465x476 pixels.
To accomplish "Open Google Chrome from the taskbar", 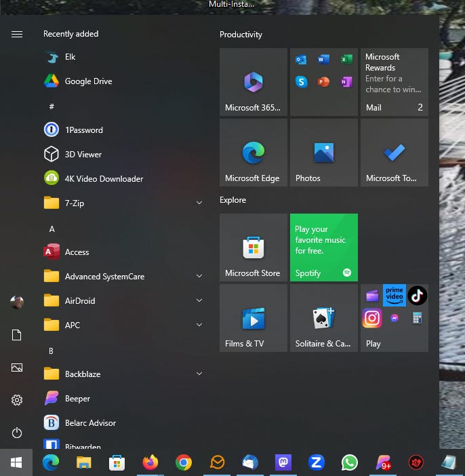I will click(x=184, y=462).
